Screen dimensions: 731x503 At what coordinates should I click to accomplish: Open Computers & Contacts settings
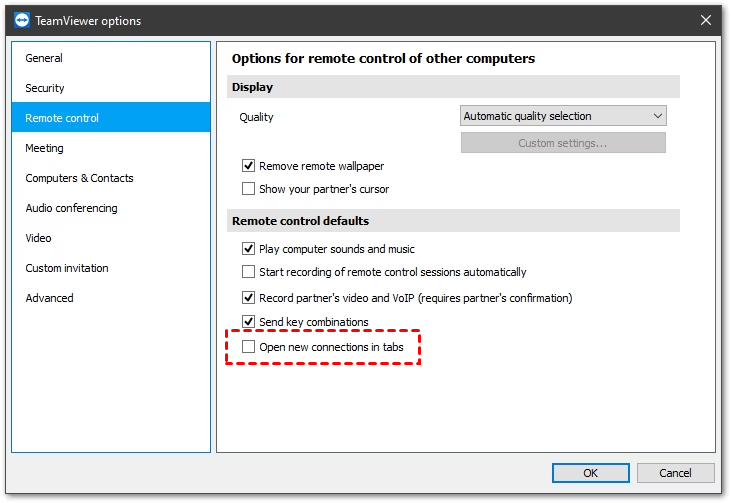tap(79, 178)
